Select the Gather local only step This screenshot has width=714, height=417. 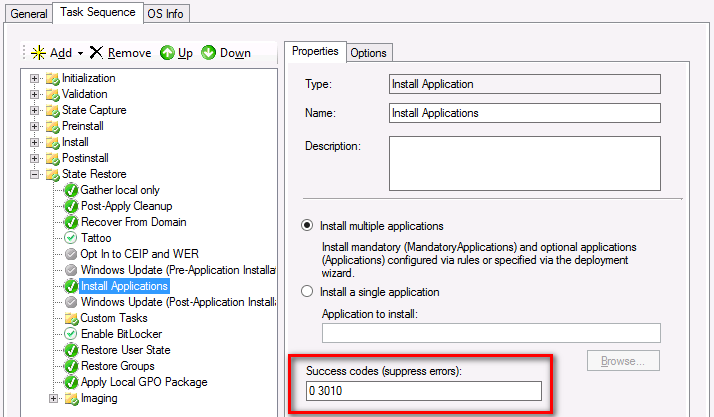tap(120, 190)
